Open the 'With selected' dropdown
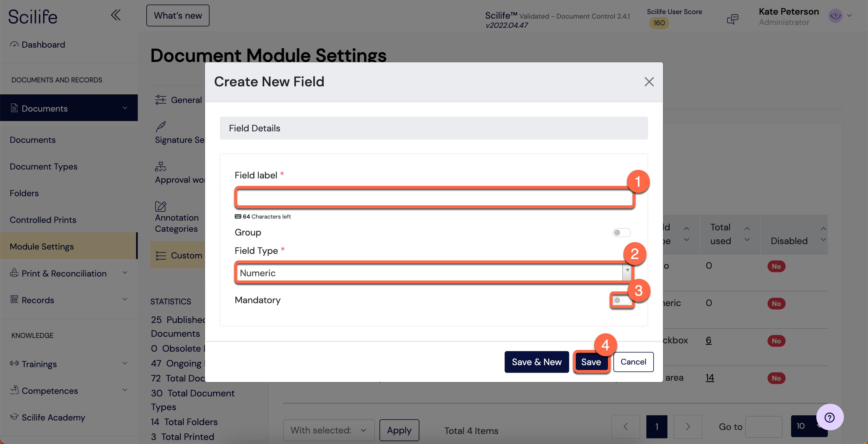 (328, 430)
